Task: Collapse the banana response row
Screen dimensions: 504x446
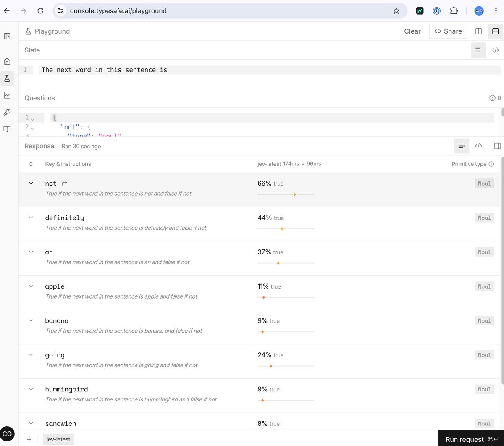Action: coord(31,320)
